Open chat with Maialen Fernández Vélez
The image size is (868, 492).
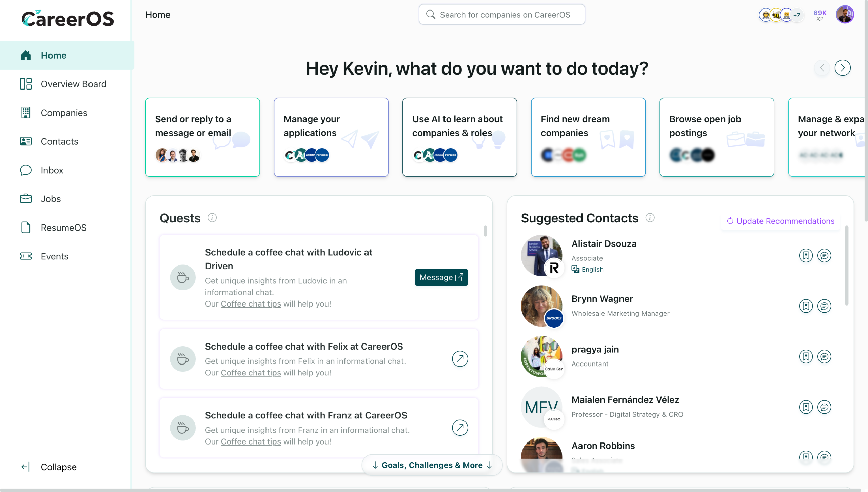tap(824, 407)
